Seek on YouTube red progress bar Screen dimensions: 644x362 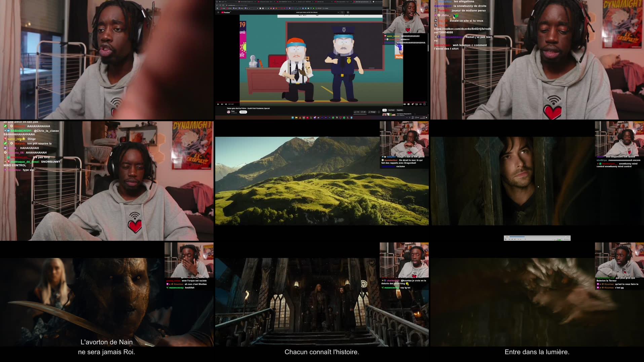pyautogui.click(x=322, y=102)
